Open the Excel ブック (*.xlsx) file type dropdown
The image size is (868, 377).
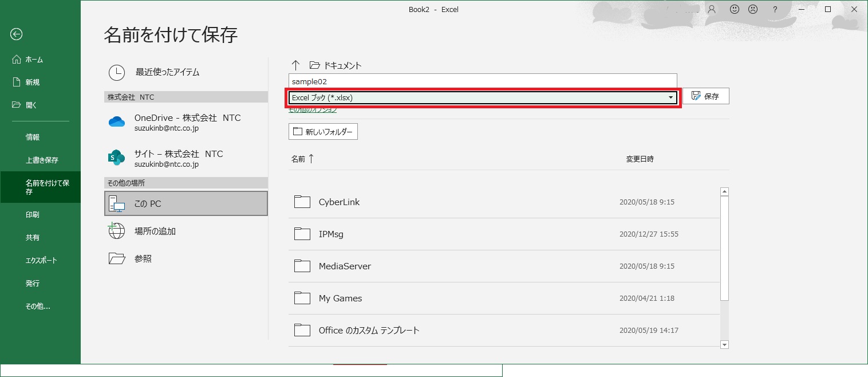[x=483, y=98]
